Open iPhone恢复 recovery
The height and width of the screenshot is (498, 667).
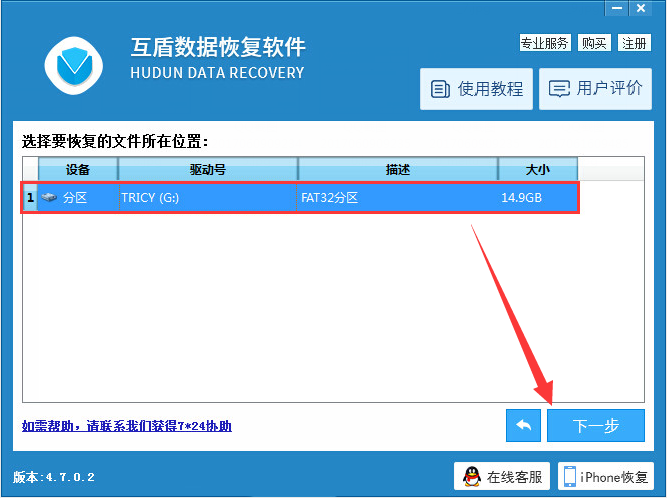(x=606, y=476)
